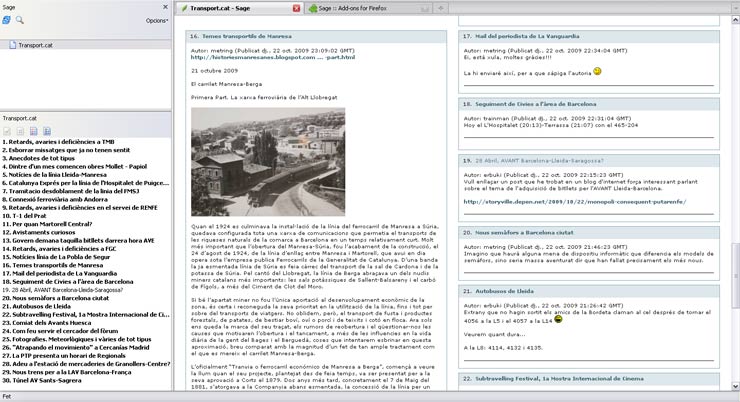Open item 4 Dintre d'un mes comencen obres
740x402 pixels.
pos(75,167)
